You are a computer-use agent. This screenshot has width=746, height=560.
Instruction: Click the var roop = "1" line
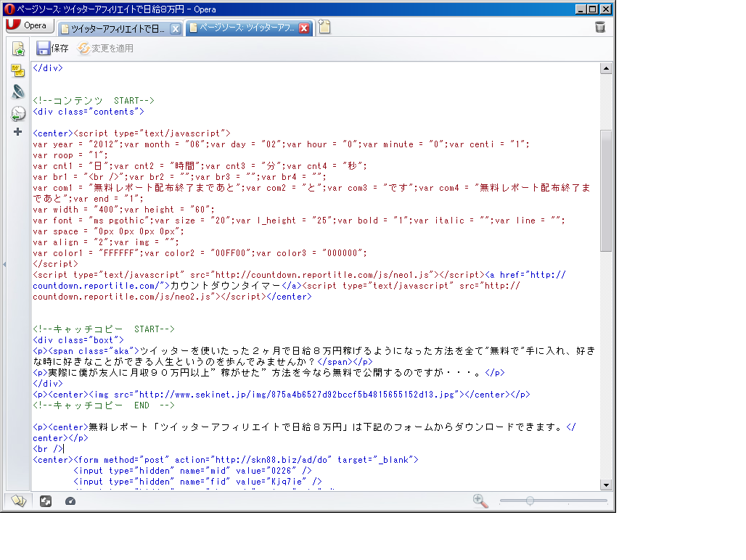pos(70,155)
